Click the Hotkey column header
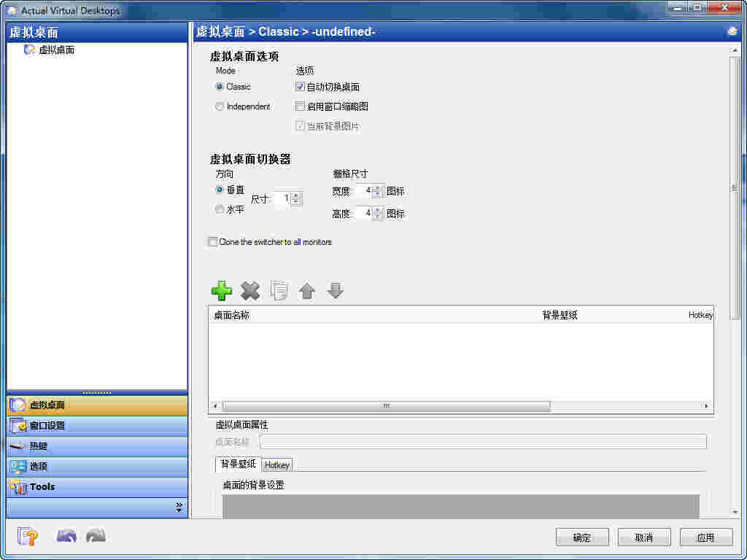The width and height of the screenshot is (747, 560). point(700,315)
